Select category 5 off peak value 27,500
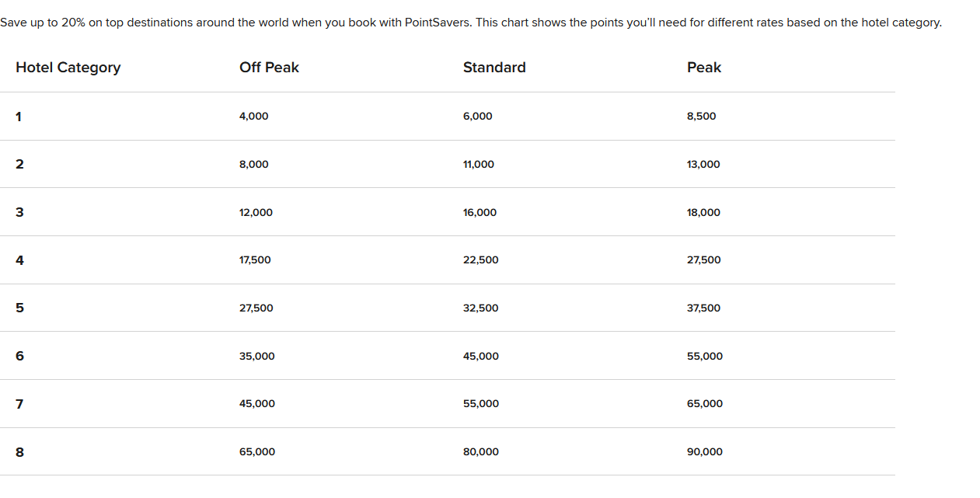This screenshot has width=980, height=498. 256,308
